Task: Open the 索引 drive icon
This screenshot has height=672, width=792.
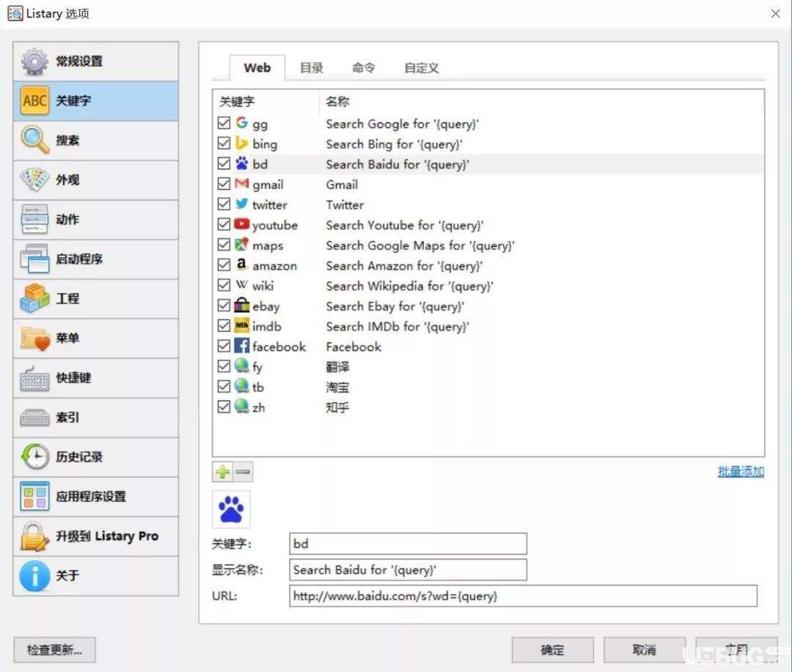Action: click(34, 418)
